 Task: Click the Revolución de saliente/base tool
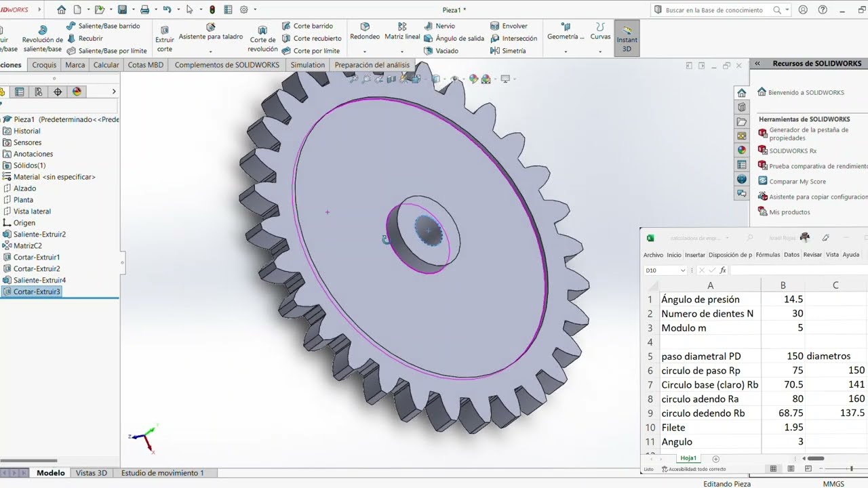(42, 39)
